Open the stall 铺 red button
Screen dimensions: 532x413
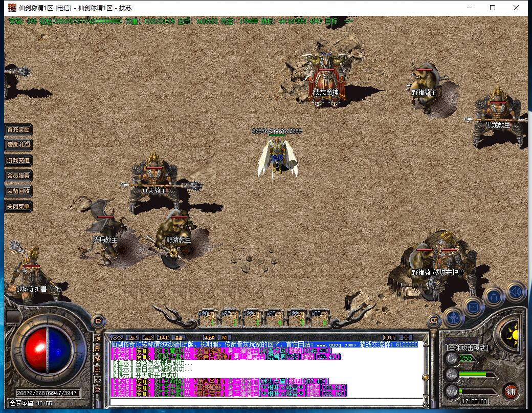(511, 392)
